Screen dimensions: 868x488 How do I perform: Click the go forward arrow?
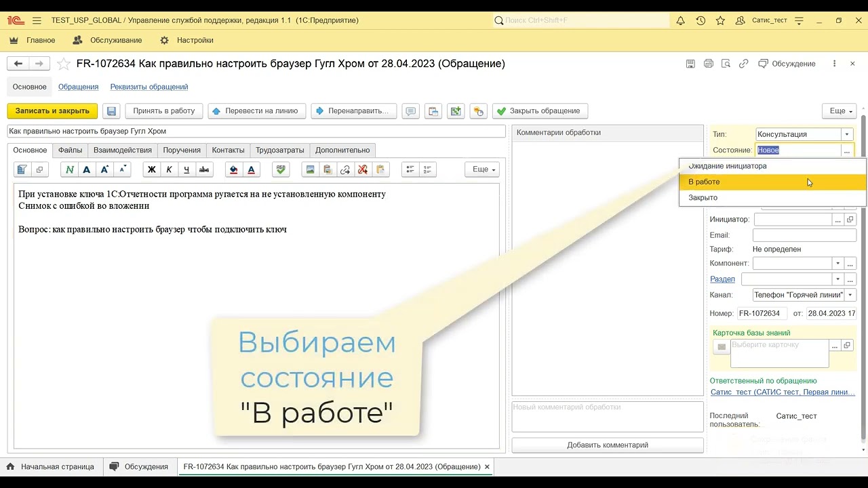click(39, 64)
